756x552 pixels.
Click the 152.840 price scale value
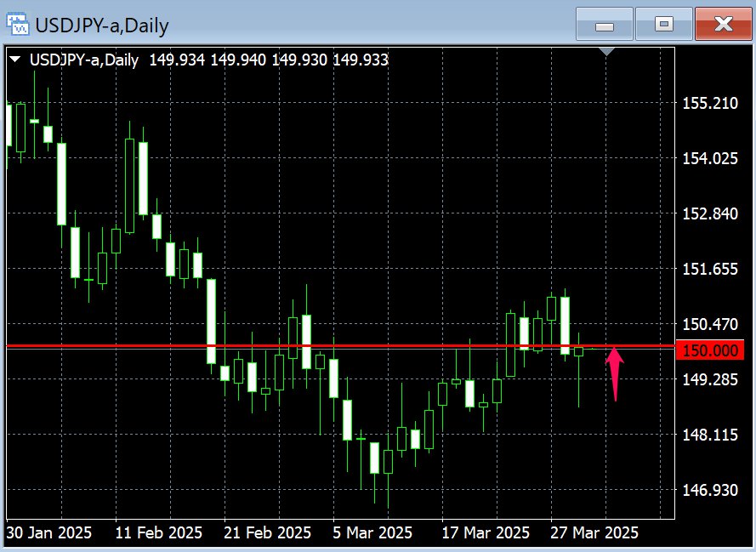click(x=710, y=213)
